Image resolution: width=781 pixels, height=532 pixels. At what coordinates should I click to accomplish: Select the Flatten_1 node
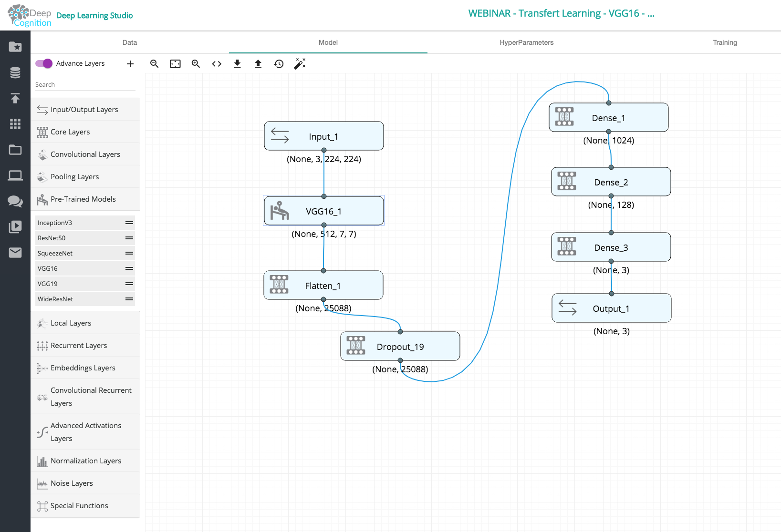click(323, 285)
